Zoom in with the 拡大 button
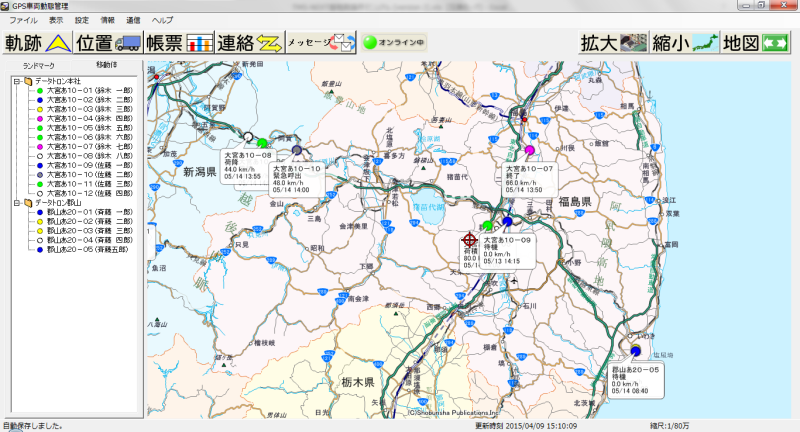This screenshot has width=800, height=432. point(613,43)
